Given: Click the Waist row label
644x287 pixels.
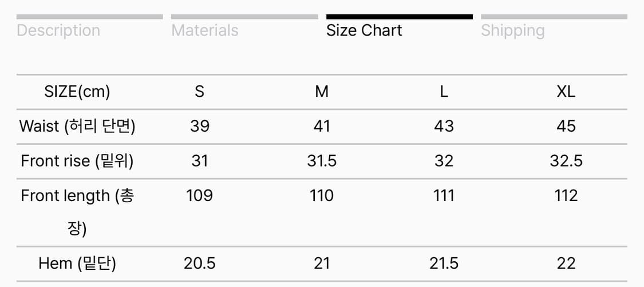Looking at the screenshot, I should (77, 126).
